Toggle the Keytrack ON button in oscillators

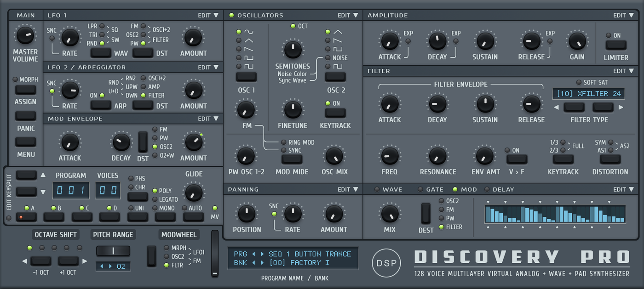click(335, 113)
